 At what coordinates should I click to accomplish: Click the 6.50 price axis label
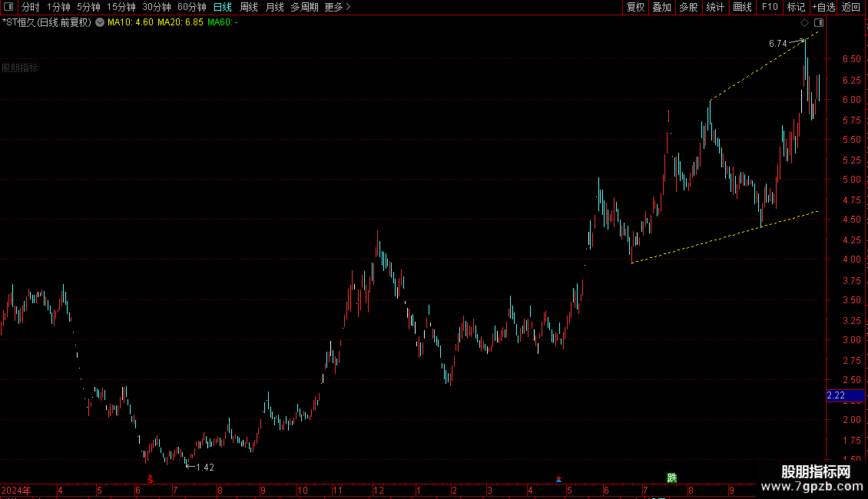851,59
